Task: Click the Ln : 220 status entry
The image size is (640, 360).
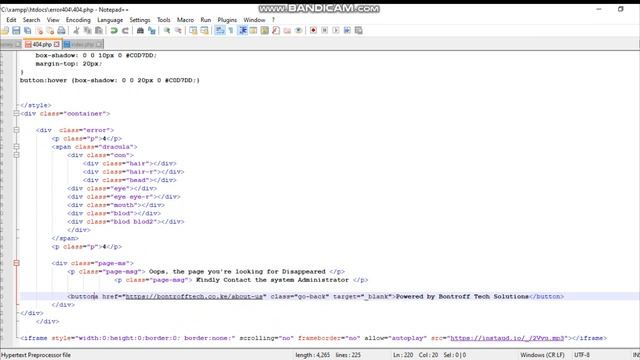Action: tap(403, 355)
